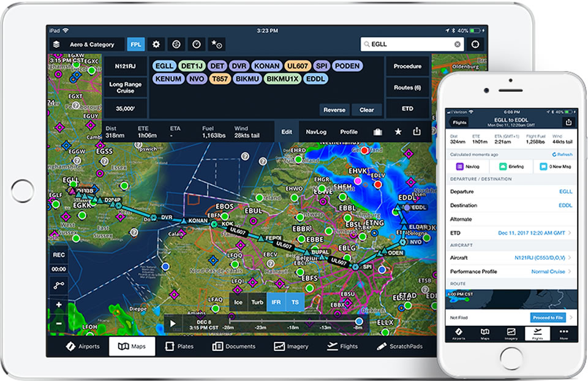The height and width of the screenshot is (381, 588).
Task: Share the route from the iPad flight plan
Action: 417,131
